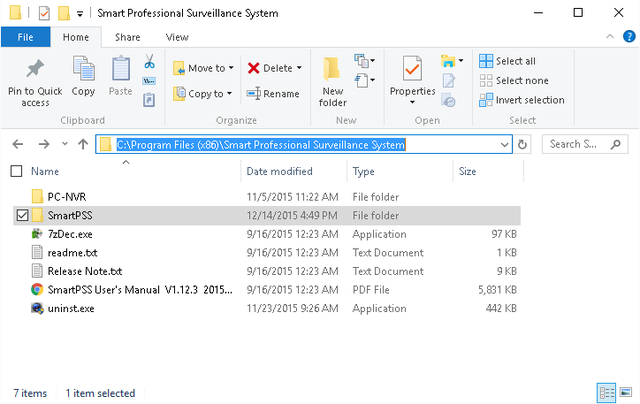Click the Copy icon in Clipboard group

[x=83, y=70]
